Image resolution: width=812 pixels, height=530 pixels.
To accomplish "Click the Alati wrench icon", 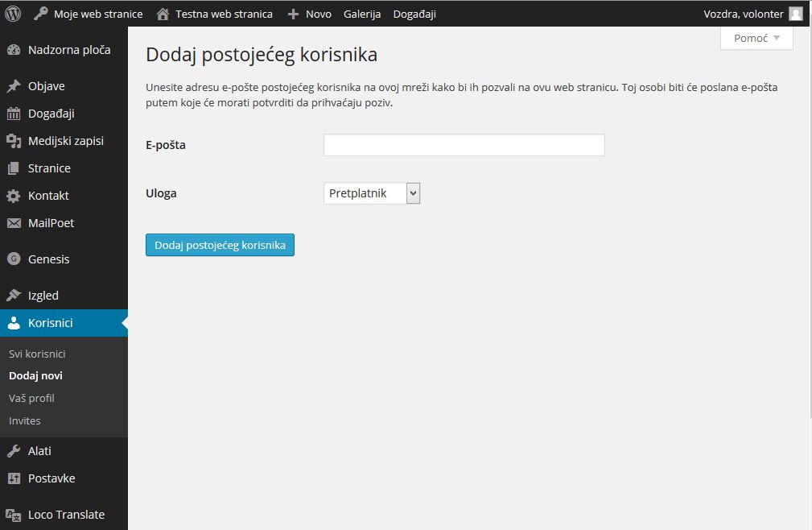I will coord(14,451).
